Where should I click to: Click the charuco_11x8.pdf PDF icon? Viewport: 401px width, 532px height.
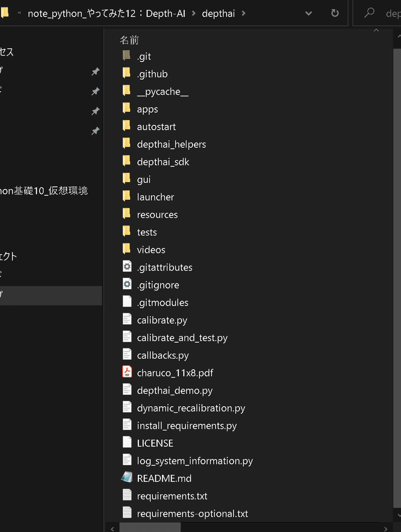click(x=127, y=372)
